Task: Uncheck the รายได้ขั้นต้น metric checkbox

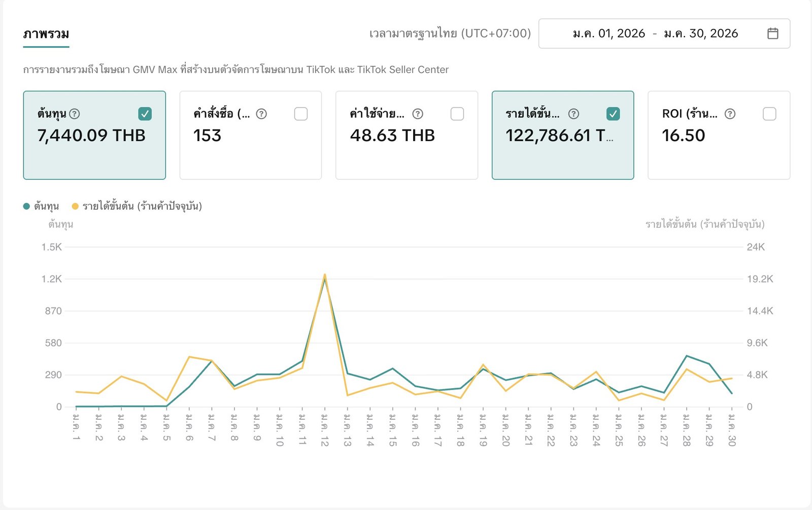Action: tap(613, 114)
